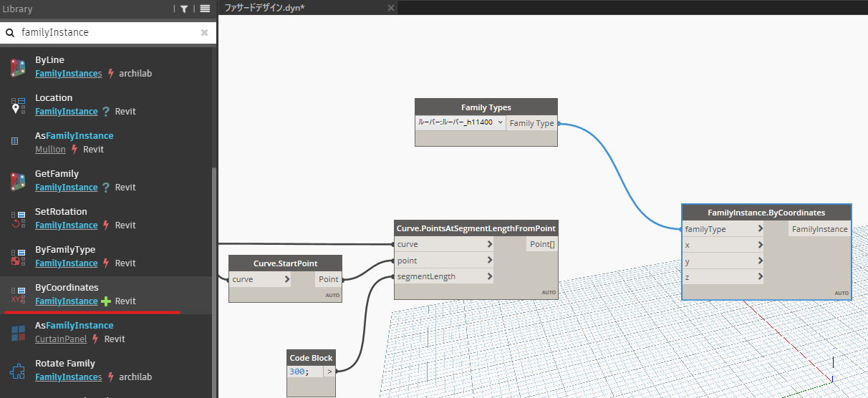
Task: Open the Mullion category link
Action: [50, 150]
